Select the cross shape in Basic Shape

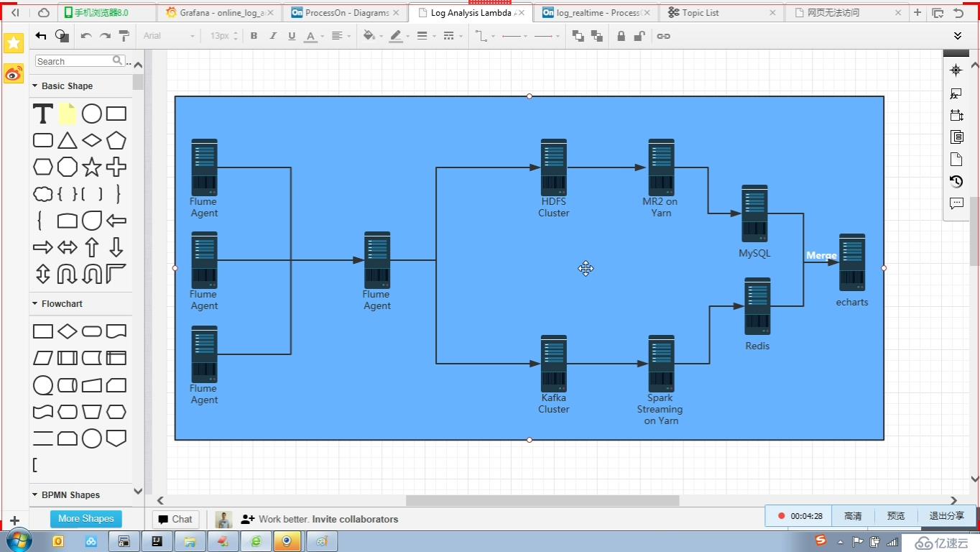point(116,167)
